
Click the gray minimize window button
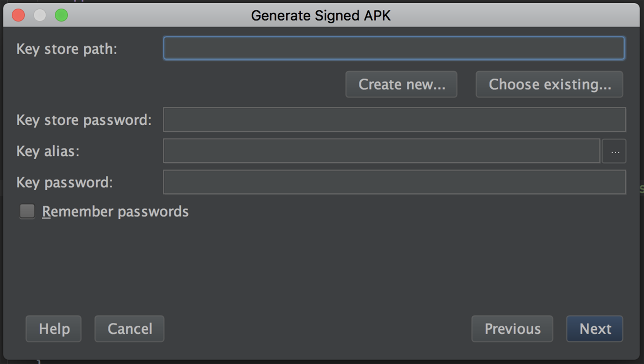(x=40, y=16)
